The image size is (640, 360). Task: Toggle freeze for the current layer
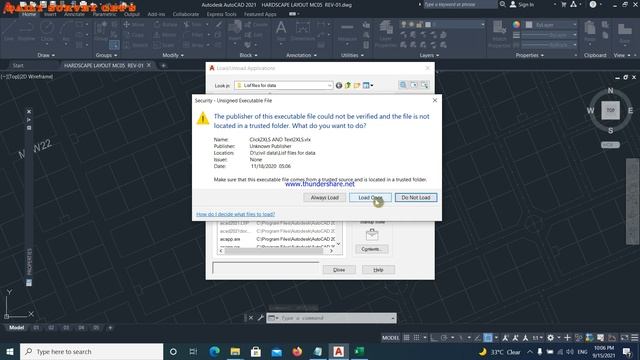pyautogui.click(x=411, y=24)
